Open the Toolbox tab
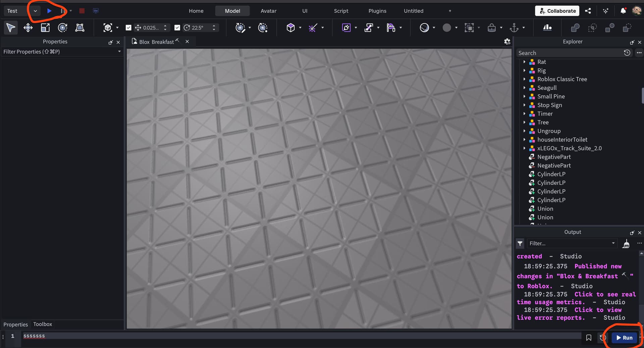The image size is (644, 348). click(x=43, y=324)
